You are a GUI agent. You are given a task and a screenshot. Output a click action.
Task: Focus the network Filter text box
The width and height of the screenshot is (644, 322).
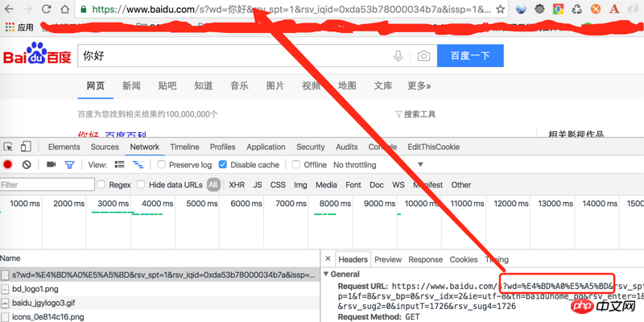[x=47, y=185]
